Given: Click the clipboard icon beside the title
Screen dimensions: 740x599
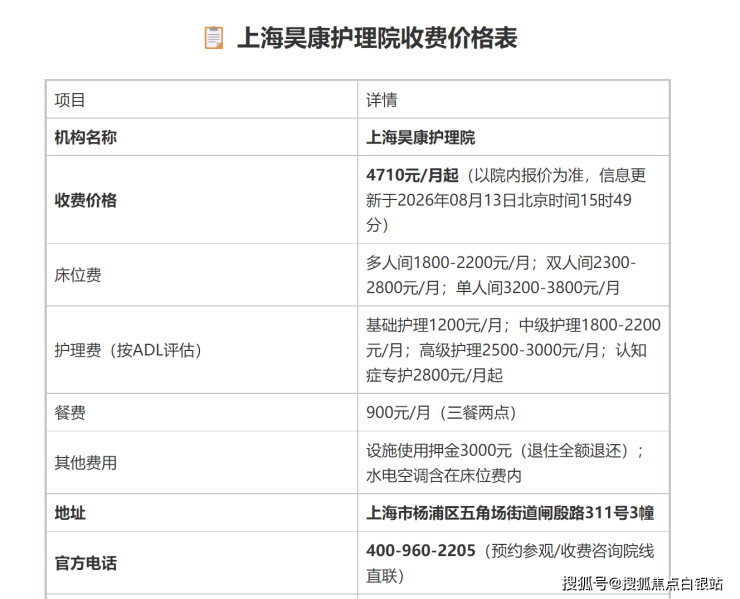Looking at the screenshot, I should tap(213, 38).
